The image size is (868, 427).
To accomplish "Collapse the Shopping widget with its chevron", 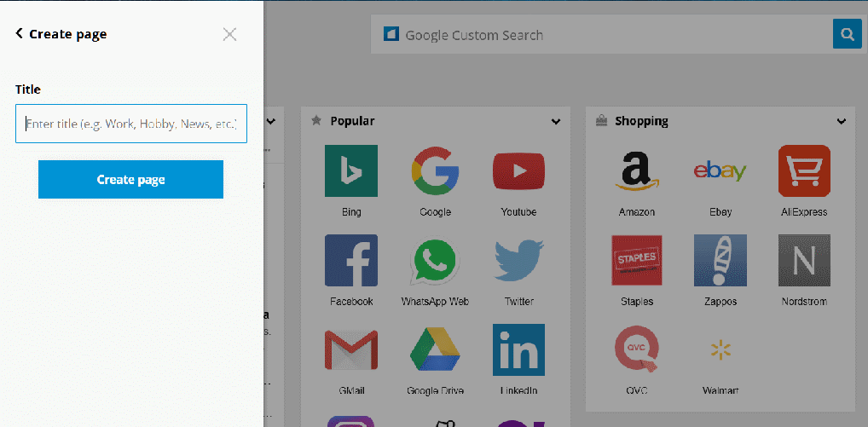I will pos(842,122).
